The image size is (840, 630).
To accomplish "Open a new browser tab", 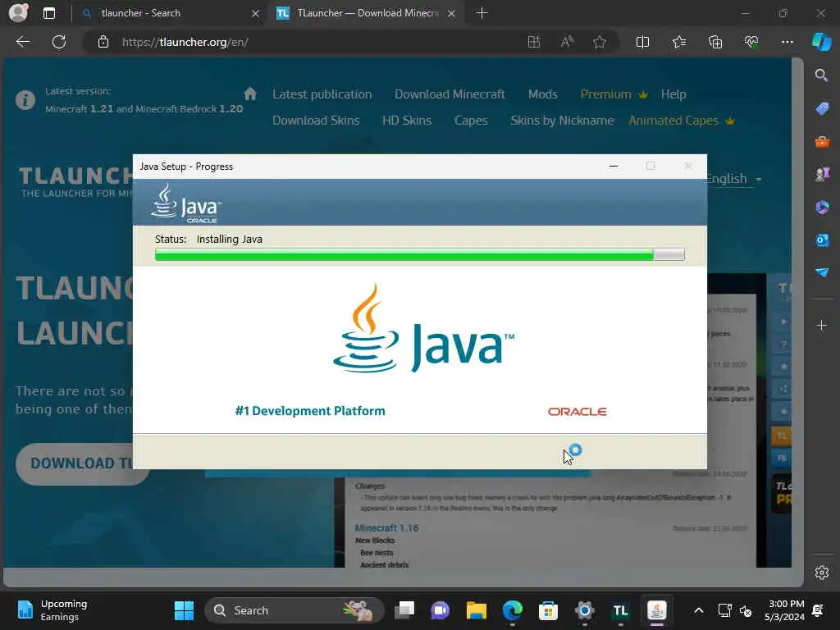I will pyautogui.click(x=482, y=13).
